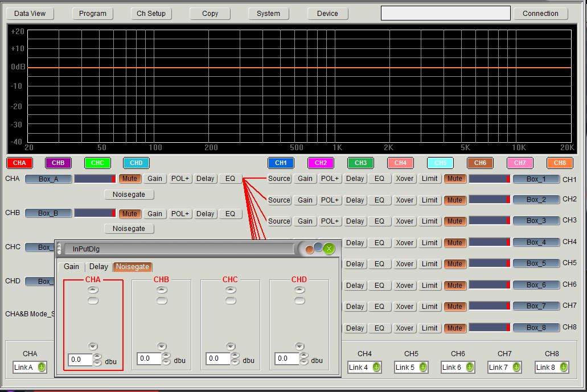
Task: Click the CHA dbu value field
Action: pos(80,360)
